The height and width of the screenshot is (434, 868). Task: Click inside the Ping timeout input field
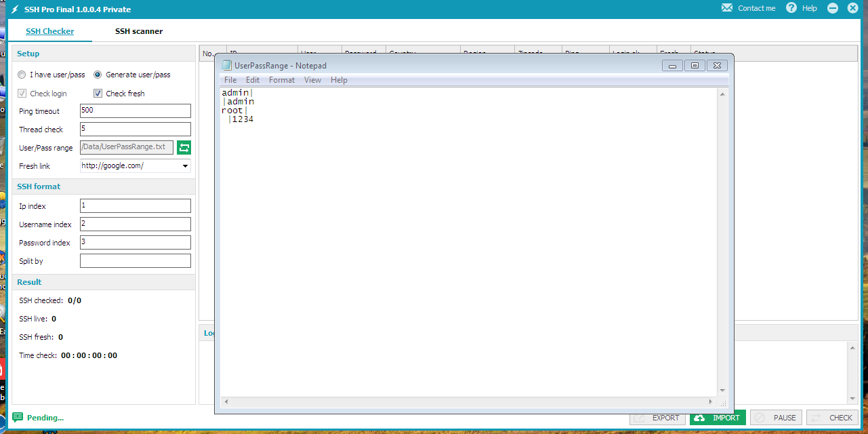point(135,111)
